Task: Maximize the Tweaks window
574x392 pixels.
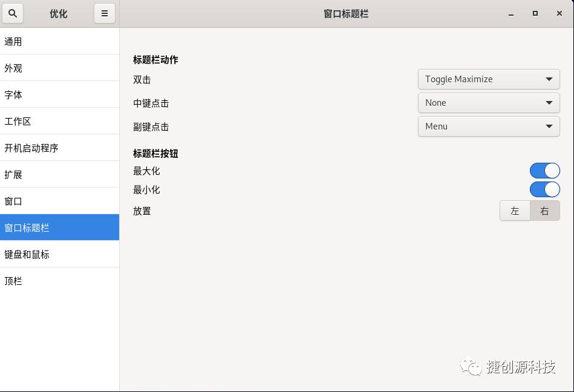Action: coord(535,13)
